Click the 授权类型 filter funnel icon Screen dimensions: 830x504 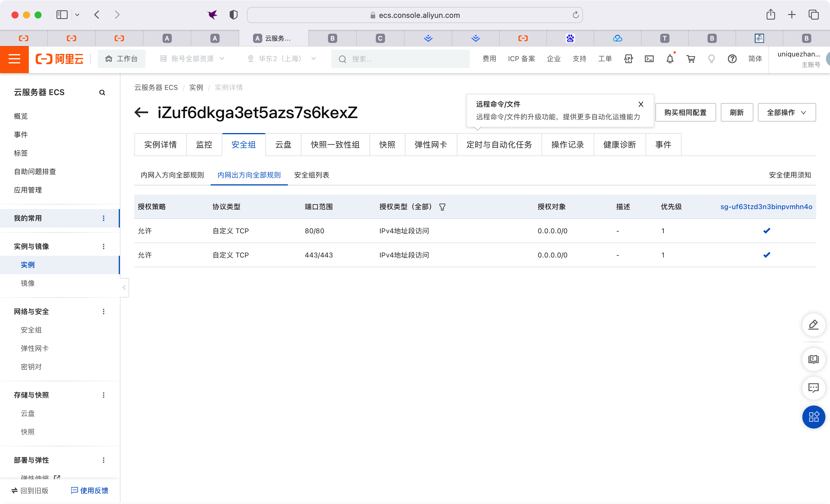442,207
